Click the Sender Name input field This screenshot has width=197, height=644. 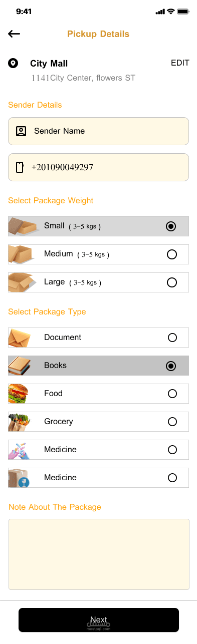click(x=98, y=131)
